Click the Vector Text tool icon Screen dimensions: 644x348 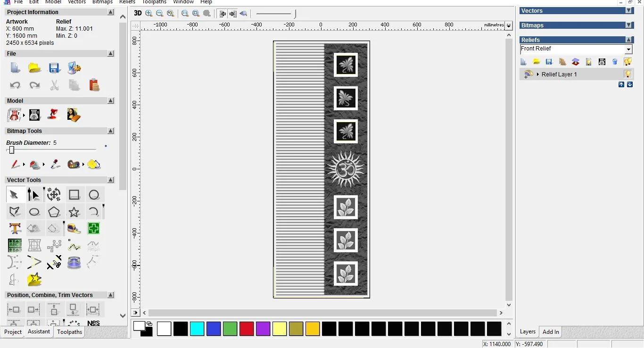pyautogui.click(x=15, y=229)
